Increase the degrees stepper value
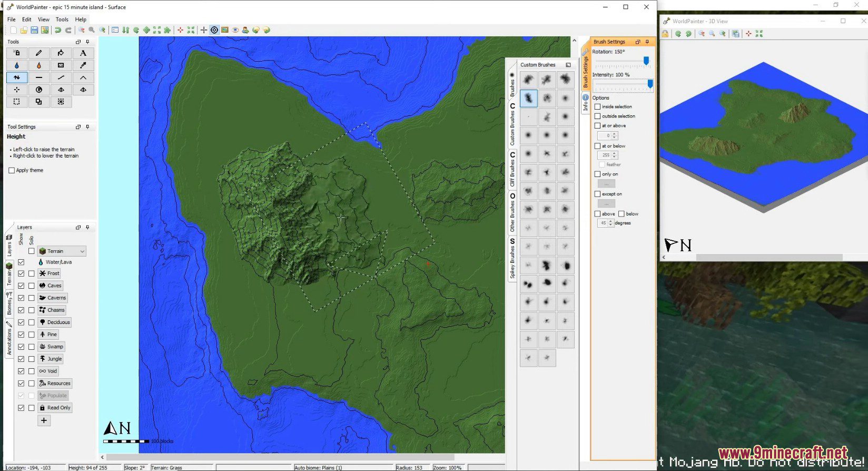The width and height of the screenshot is (868, 471). click(611, 221)
